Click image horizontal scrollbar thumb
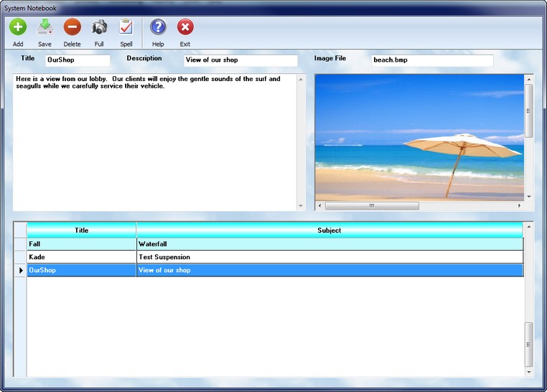The height and width of the screenshot is (392, 547). pos(372,206)
